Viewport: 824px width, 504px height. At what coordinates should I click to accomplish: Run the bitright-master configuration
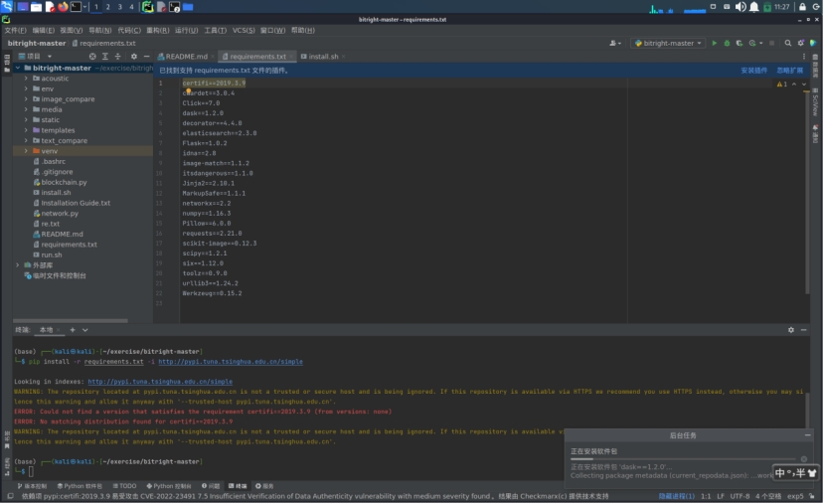tap(714, 44)
